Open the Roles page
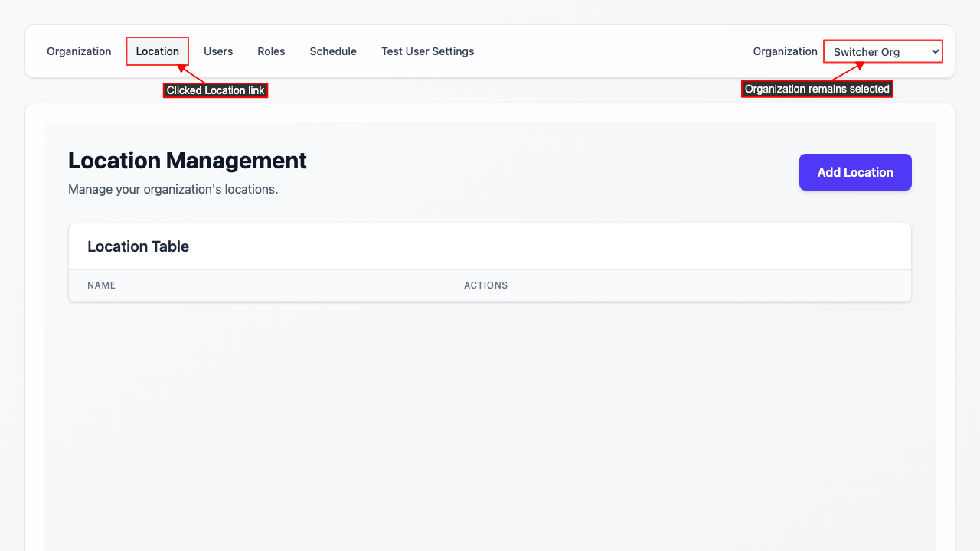Viewport: 980px width, 551px height. (271, 51)
